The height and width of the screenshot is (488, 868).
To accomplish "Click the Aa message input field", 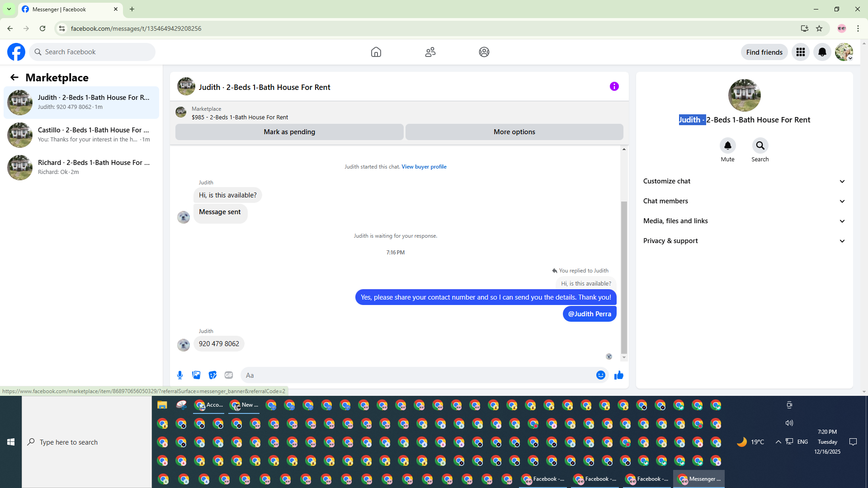I will (418, 375).
